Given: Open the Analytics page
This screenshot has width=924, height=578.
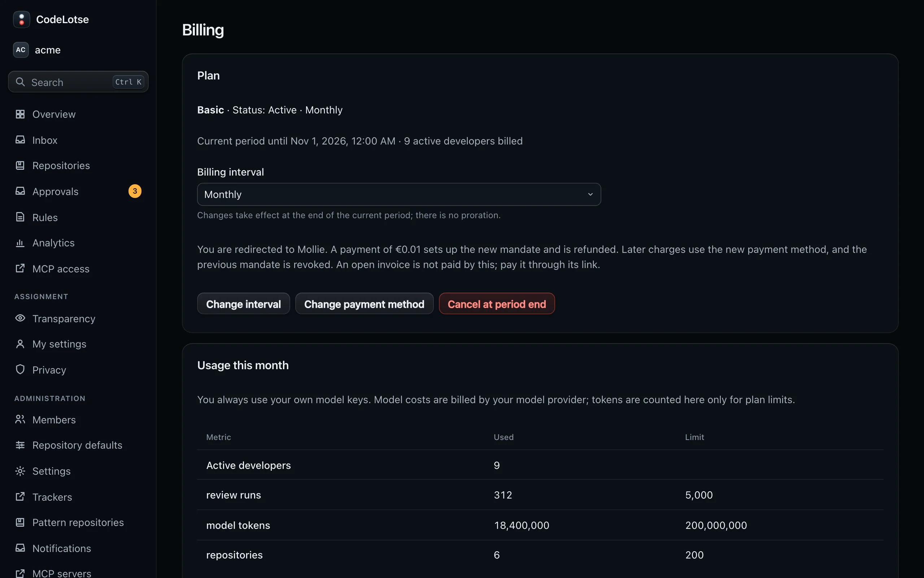Looking at the screenshot, I should [78, 243].
